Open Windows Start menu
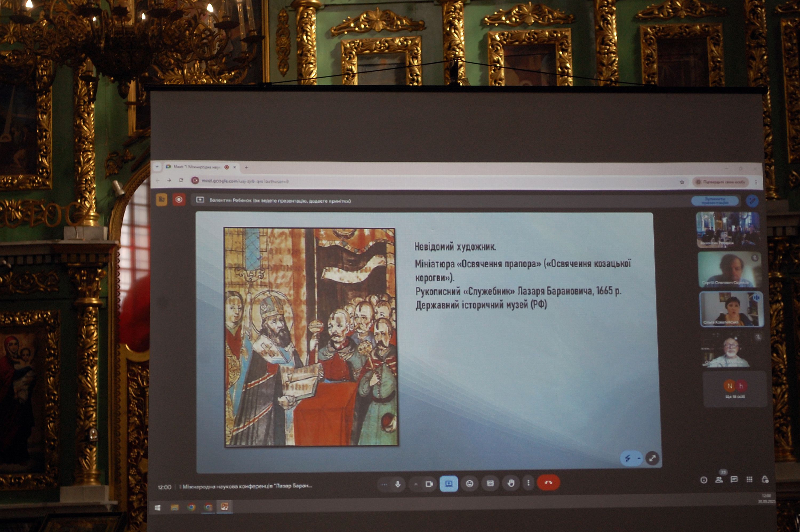This screenshot has height=532, width=800. tap(157, 508)
